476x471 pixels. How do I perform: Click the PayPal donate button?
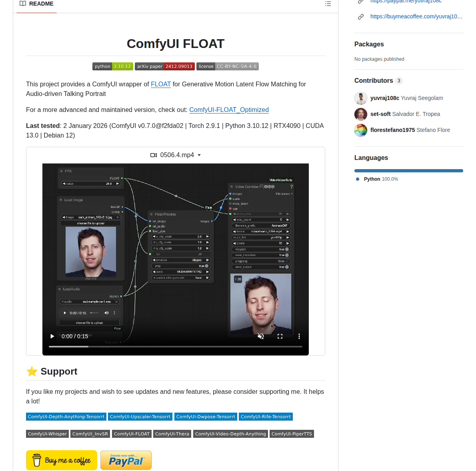(x=126, y=460)
